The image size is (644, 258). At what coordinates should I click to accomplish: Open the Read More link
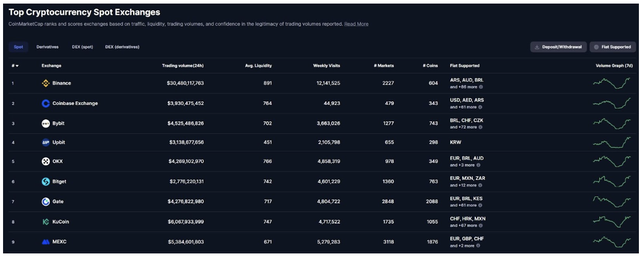point(356,24)
